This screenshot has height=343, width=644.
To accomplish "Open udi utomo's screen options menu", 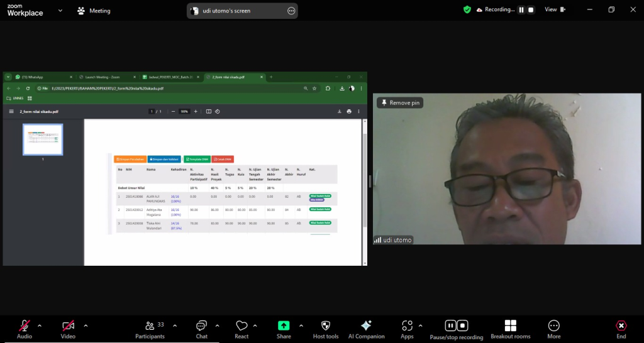I will point(291,11).
